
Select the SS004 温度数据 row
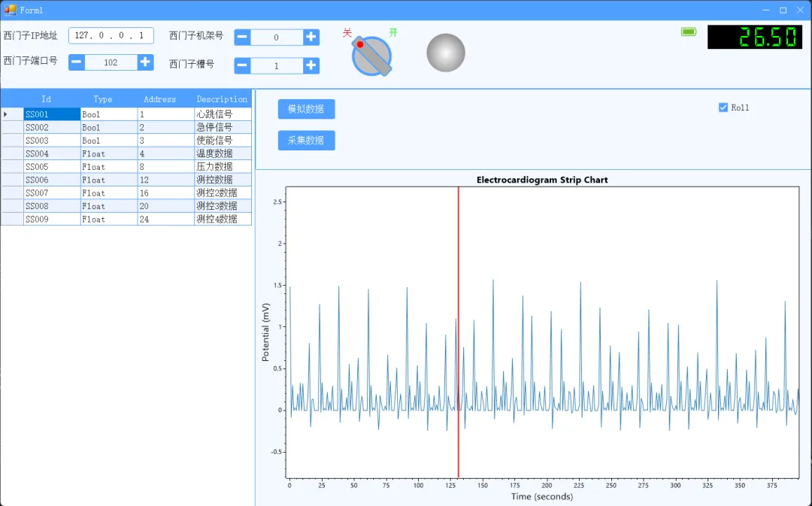pyautogui.click(x=126, y=153)
